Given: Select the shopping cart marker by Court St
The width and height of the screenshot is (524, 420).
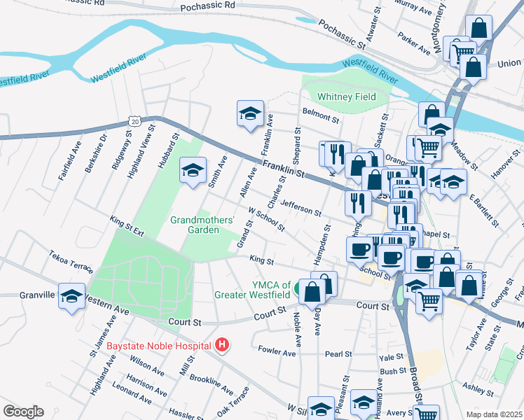Looking at the screenshot, I should point(429,302).
